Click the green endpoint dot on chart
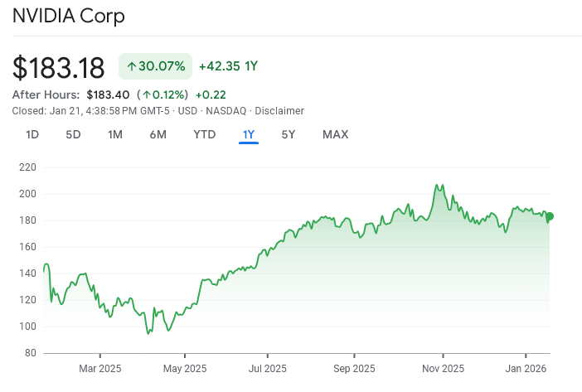This screenshot has width=582, height=392. point(549,216)
